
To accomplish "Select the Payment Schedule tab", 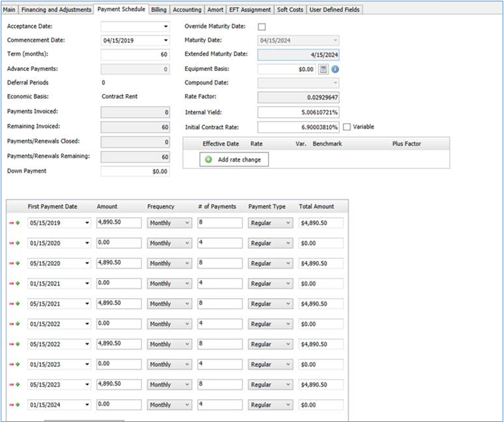I will click(121, 9).
